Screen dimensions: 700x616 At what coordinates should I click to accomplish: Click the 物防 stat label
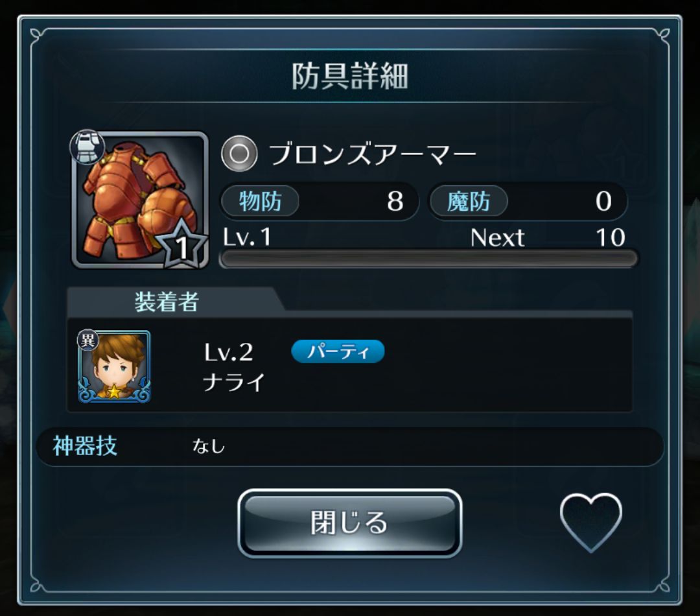tap(261, 201)
